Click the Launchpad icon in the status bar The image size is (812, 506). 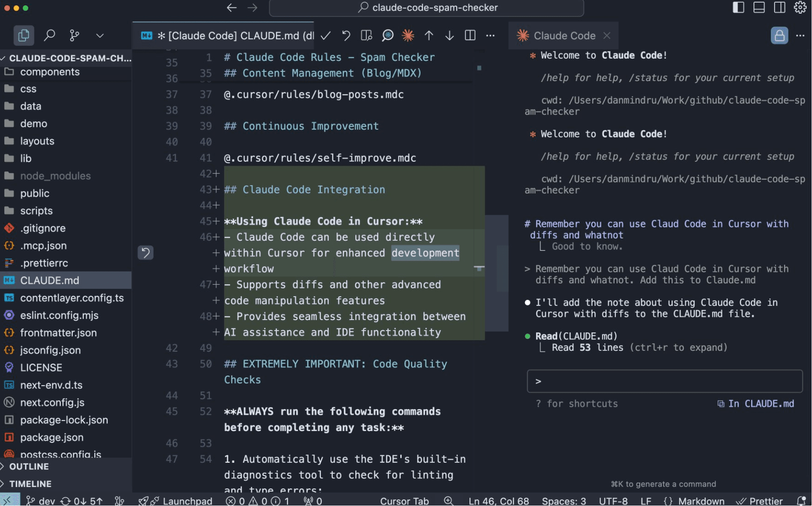pyautogui.click(x=175, y=500)
